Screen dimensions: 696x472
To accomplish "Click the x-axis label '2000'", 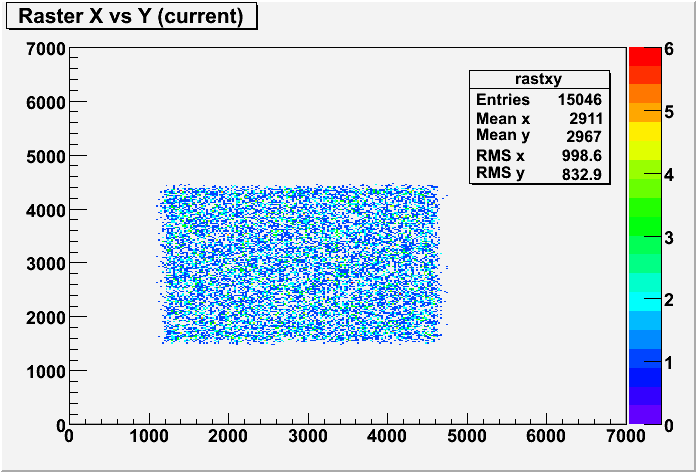I will 228,436.
